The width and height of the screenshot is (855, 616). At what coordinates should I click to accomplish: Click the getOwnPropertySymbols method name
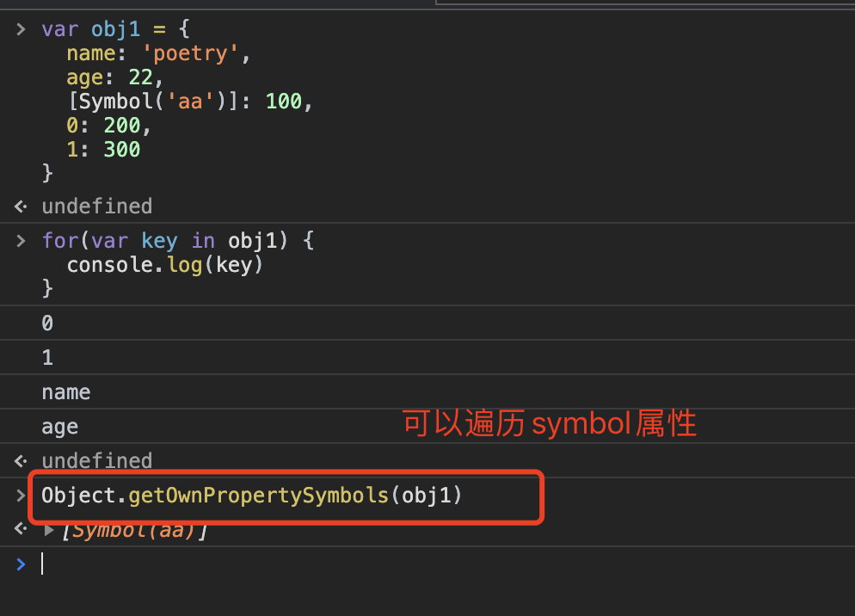click(258, 496)
